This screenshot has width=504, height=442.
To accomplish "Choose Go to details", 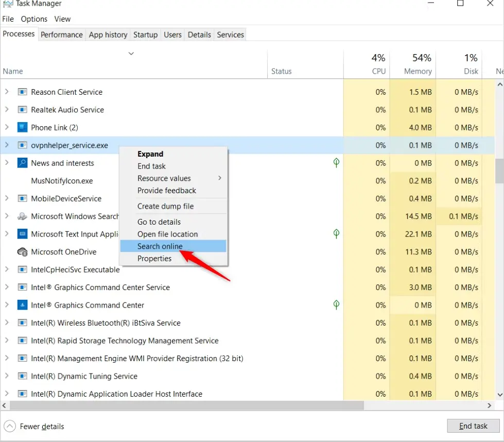I will click(173, 222).
